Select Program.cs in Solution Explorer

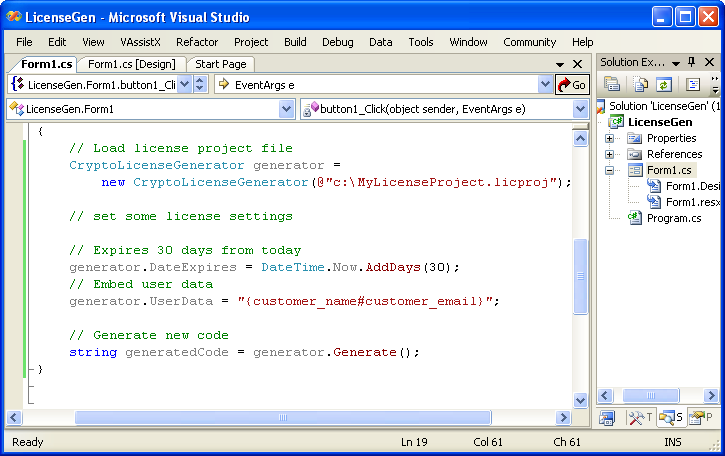pos(674,218)
